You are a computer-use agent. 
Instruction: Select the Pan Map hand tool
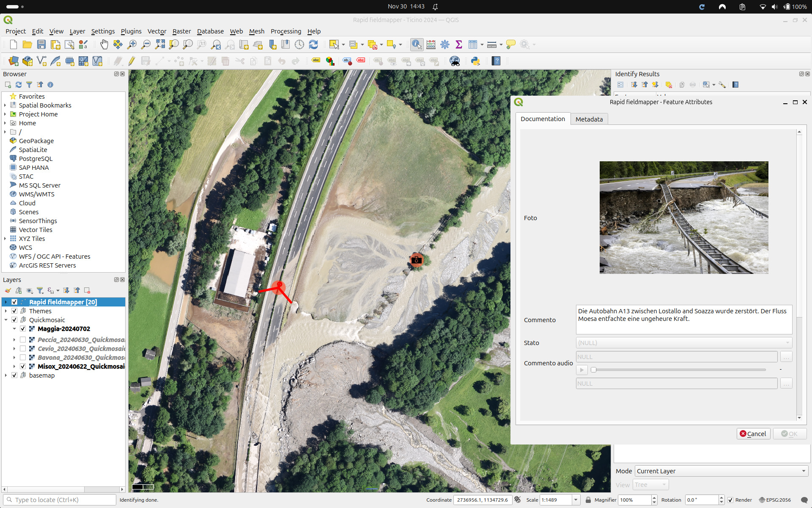(104, 44)
